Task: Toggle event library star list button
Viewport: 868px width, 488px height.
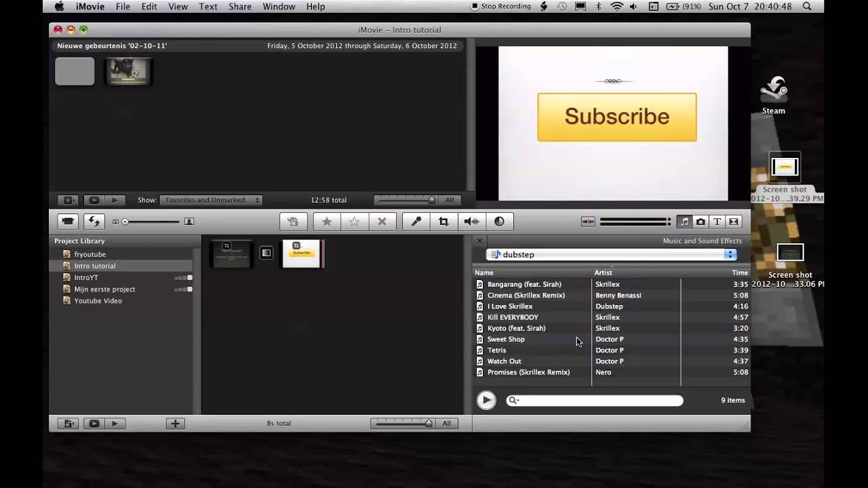Action: [x=68, y=200]
